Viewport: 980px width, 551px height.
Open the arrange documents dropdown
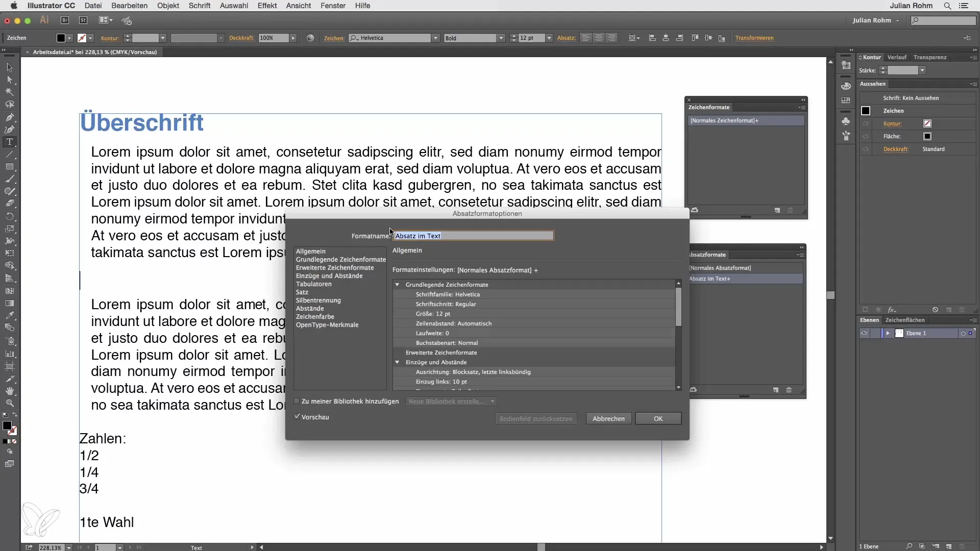coord(106,20)
